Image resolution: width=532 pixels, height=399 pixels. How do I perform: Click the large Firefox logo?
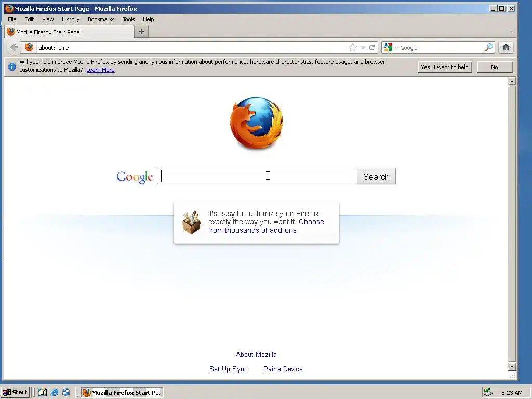[257, 123]
